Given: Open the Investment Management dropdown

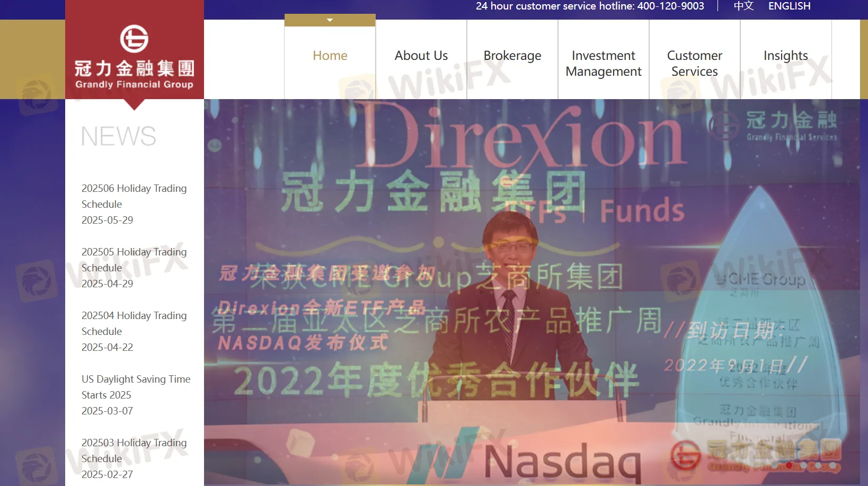Looking at the screenshot, I should click(x=604, y=63).
